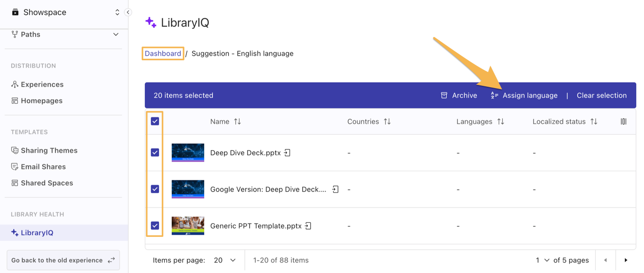Click the Archive icon in the selection bar
644x273 pixels.
point(443,95)
